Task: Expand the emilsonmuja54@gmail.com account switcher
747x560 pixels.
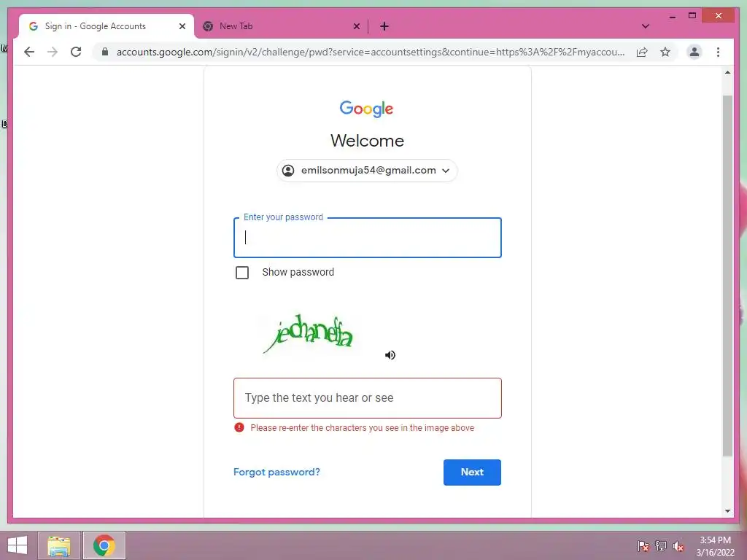Action: point(367,171)
